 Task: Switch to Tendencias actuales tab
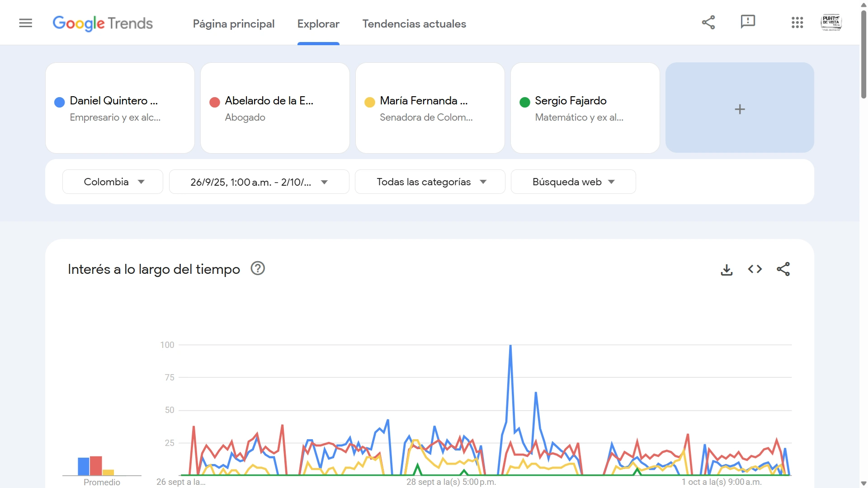click(x=414, y=24)
